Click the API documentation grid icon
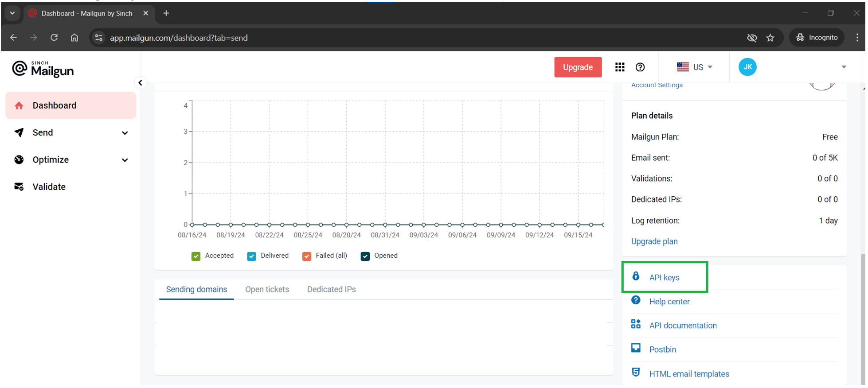 pyautogui.click(x=636, y=324)
